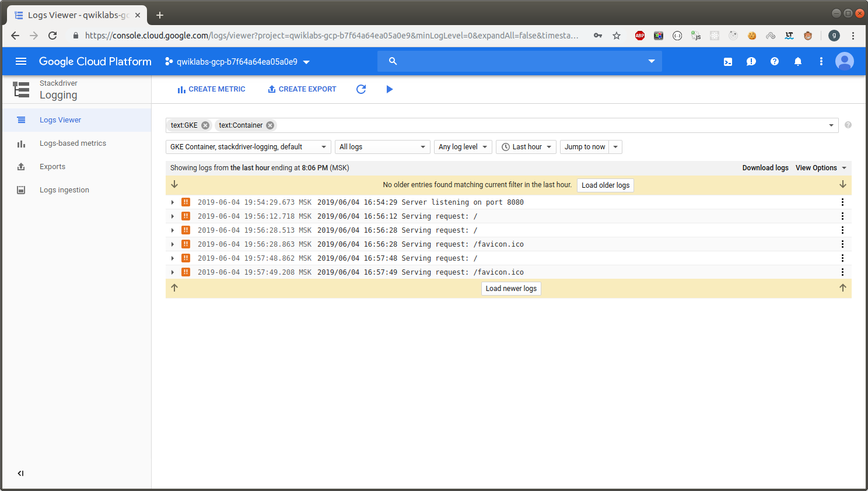Click Jump to now button
The height and width of the screenshot is (491, 868).
point(584,147)
